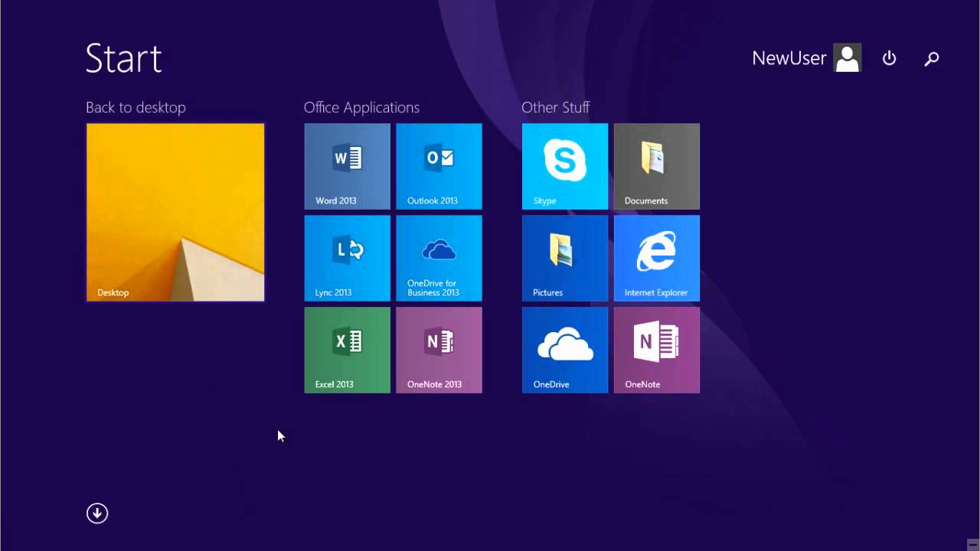Open OneDrive for Business 2013 tile
Image resolution: width=980 pixels, height=551 pixels.
click(439, 258)
